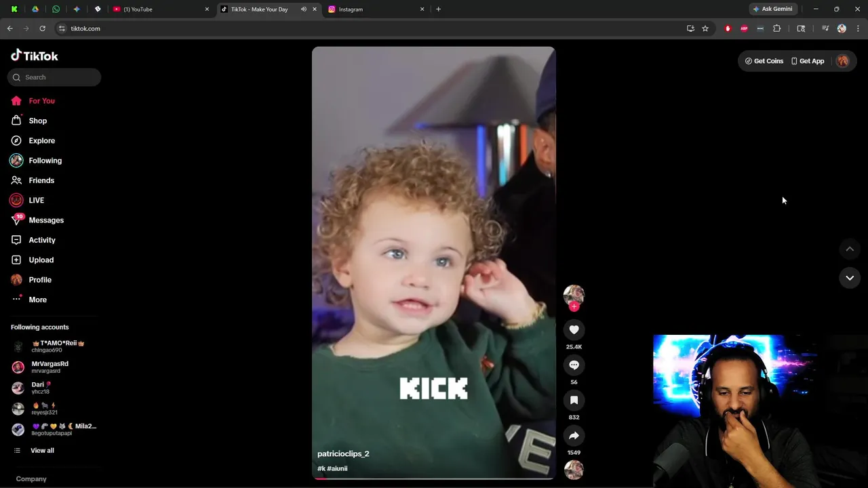
Task: Close the TikTok tab
Action: coord(315,9)
